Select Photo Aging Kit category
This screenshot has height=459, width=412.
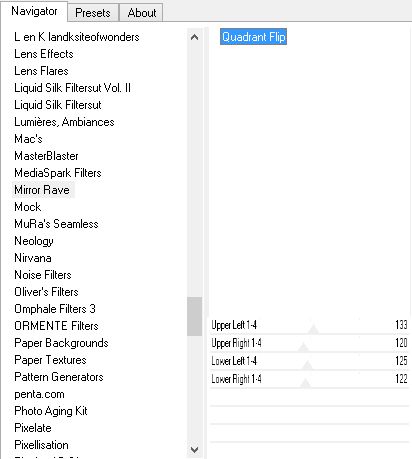(x=51, y=411)
